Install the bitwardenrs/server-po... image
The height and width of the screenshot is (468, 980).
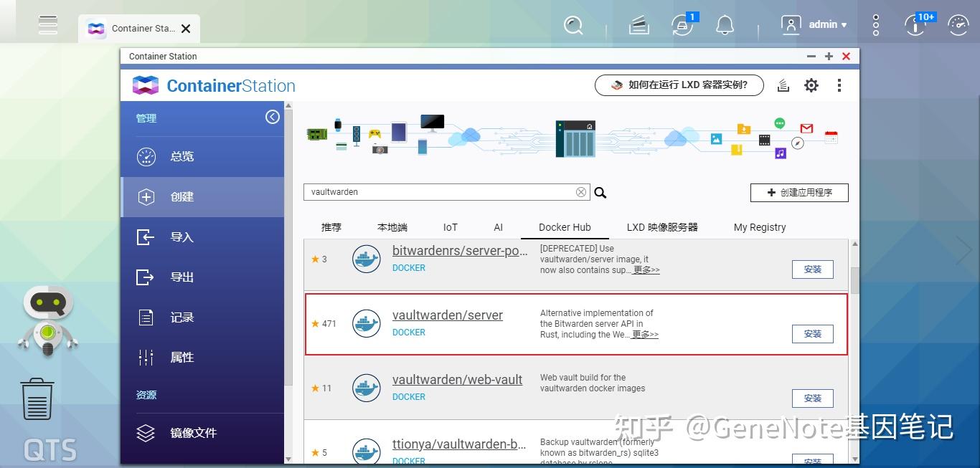tap(813, 269)
